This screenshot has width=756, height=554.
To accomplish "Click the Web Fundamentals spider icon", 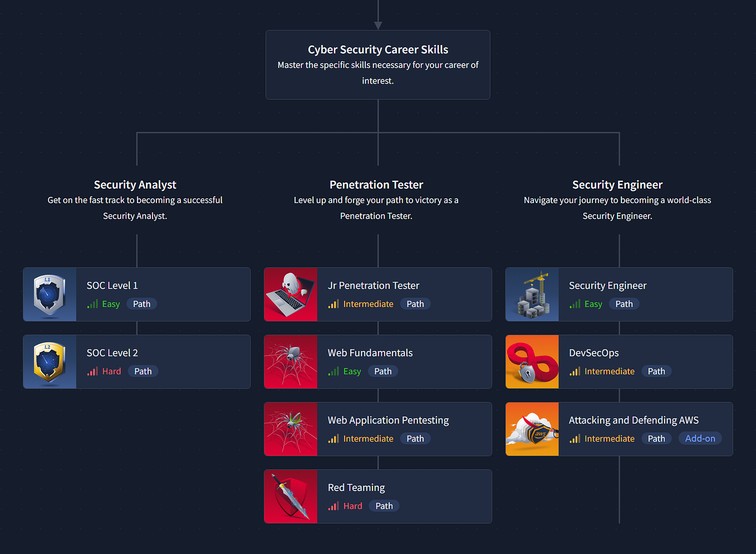I will click(291, 362).
